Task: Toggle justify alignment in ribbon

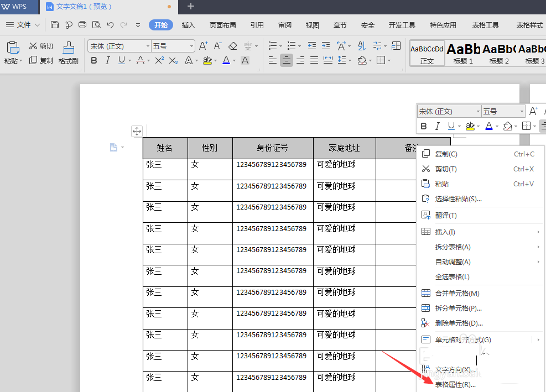Action: (x=314, y=60)
